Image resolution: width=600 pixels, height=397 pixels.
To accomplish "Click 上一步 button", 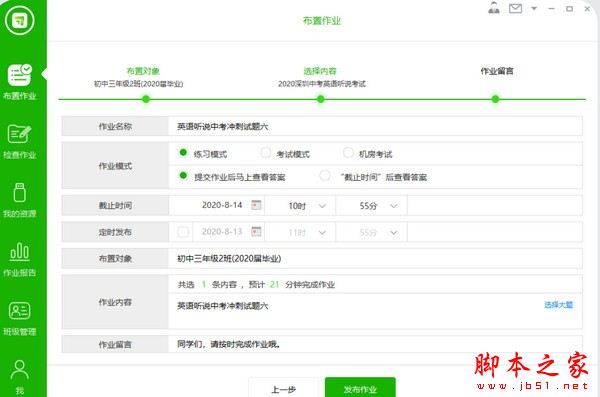I will pos(284,387).
